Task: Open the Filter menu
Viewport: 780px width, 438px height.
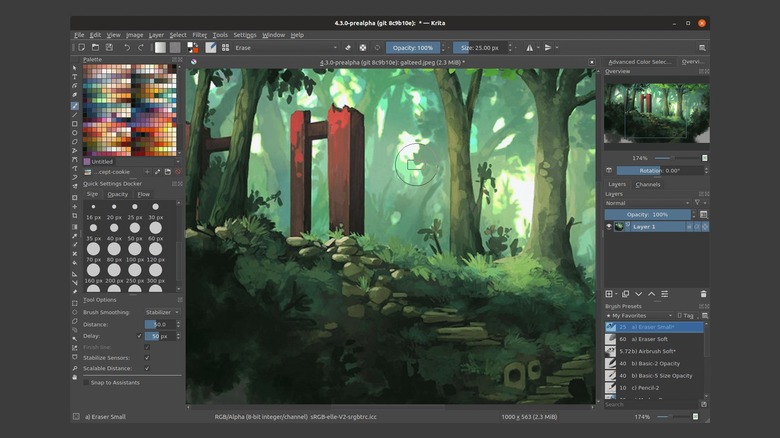Action: (x=201, y=35)
